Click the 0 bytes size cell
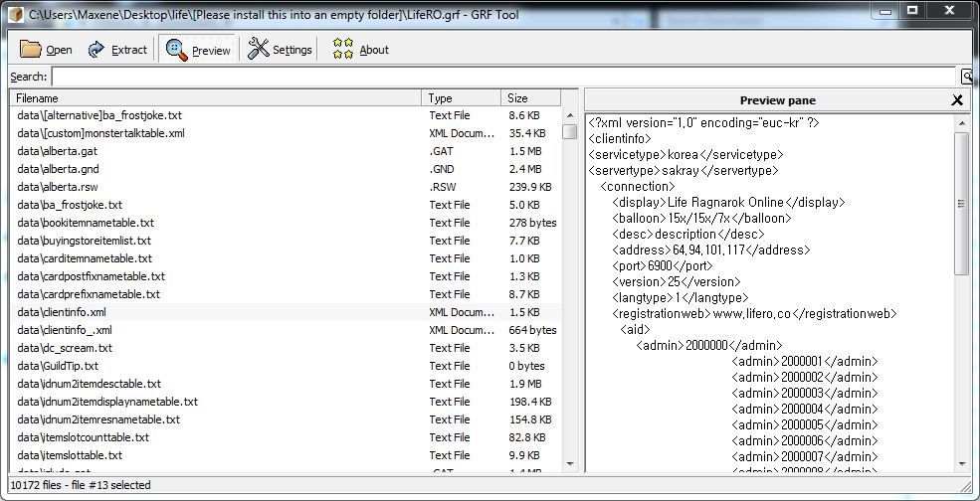Screen dimensions: 980x501 pos(526,366)
